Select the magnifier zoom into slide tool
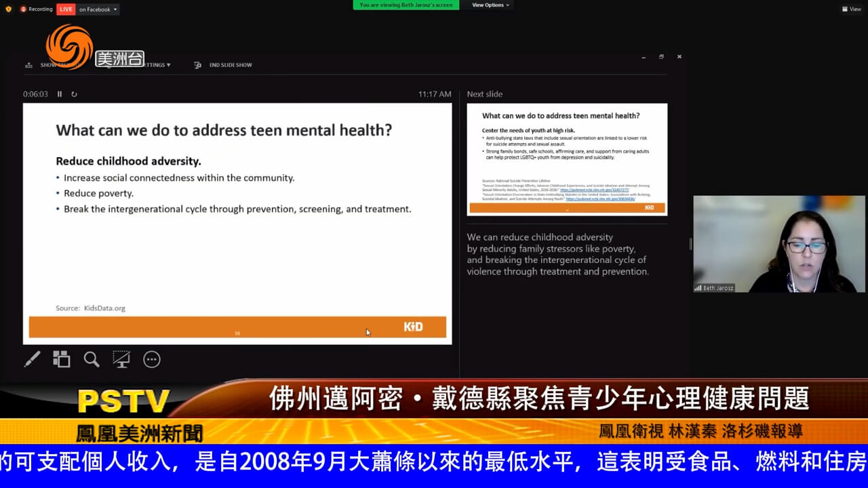868x488 pixels. (92, 359)
